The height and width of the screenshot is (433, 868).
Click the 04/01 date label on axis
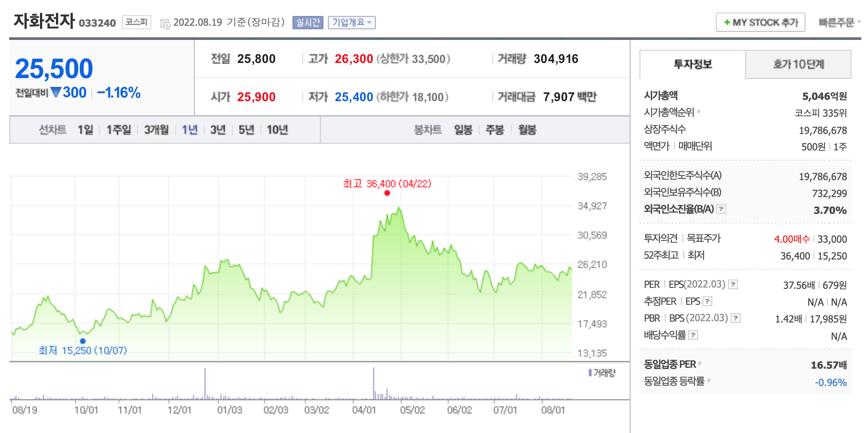(x=364, y=410)
